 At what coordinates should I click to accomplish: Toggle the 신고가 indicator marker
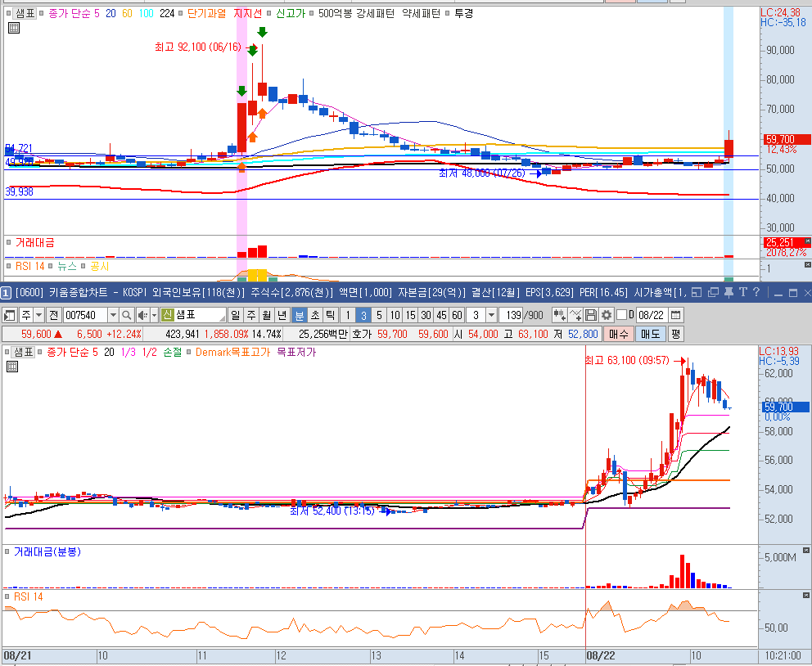tap(269, 13)
